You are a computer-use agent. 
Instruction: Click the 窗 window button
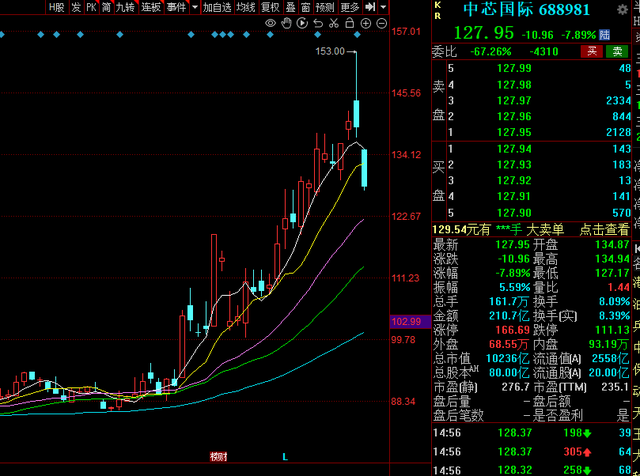306,7
